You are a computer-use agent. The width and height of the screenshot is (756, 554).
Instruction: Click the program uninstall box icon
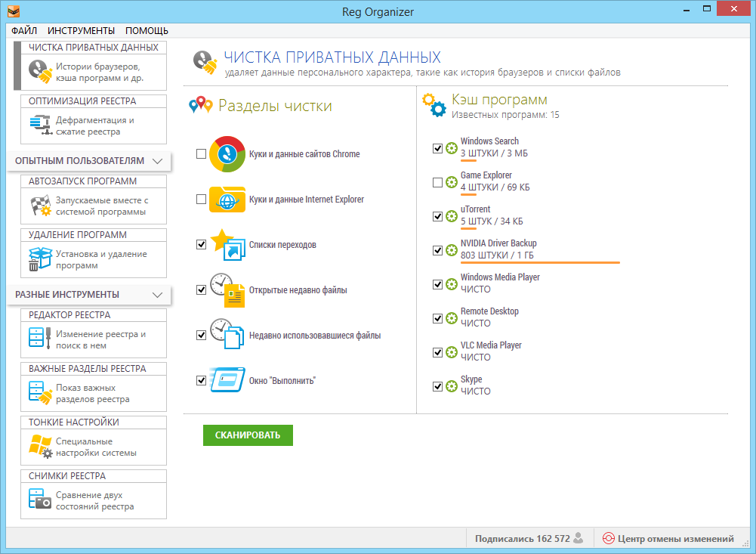(x=40, y=259)
